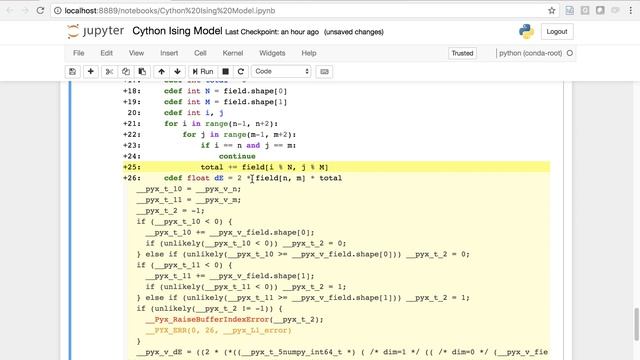Expand annotated line +24 continue

(336, 156)
